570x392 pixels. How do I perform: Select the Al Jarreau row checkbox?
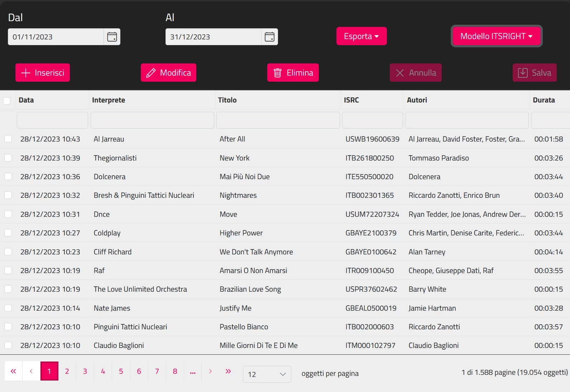tap(8, 139)
